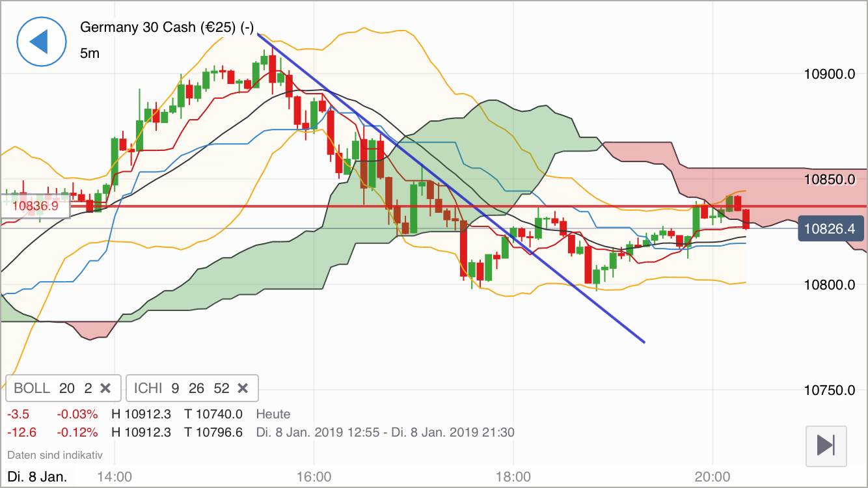This screenshot has width=868, height=488.
Task: Click the blue back arrow navigation icon
Action: click(x=41, y=41)
